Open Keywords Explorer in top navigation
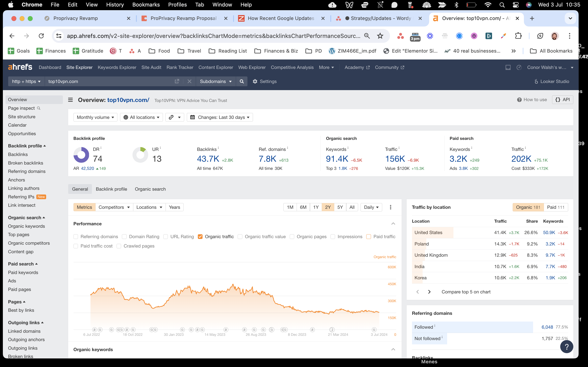This screenshot has width=588, height=367. click(x=117, y=67)
